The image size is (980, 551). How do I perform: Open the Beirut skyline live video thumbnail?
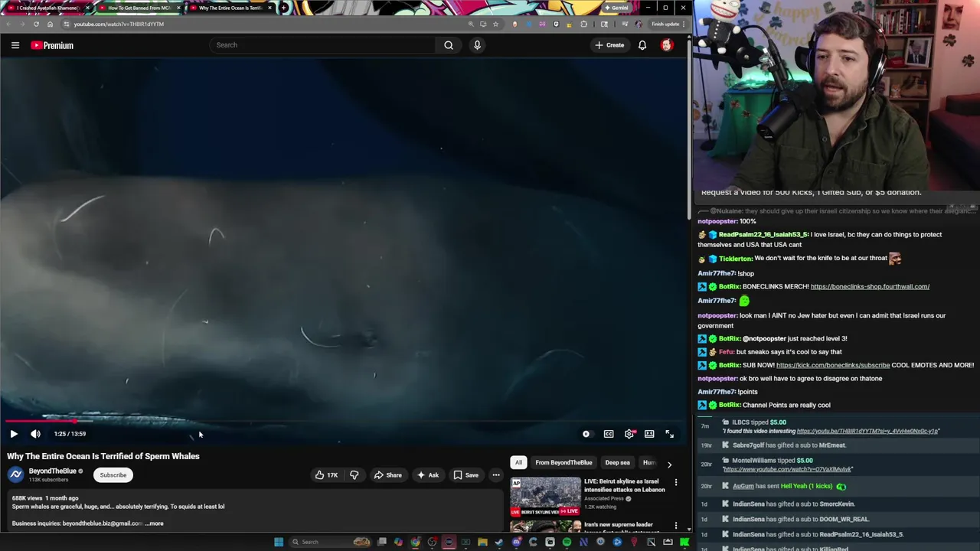(546, 496)
